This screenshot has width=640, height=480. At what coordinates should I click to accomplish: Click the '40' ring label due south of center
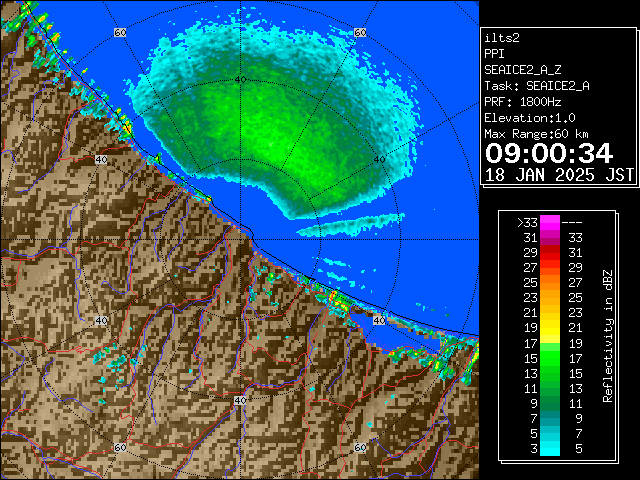point(240,400)
